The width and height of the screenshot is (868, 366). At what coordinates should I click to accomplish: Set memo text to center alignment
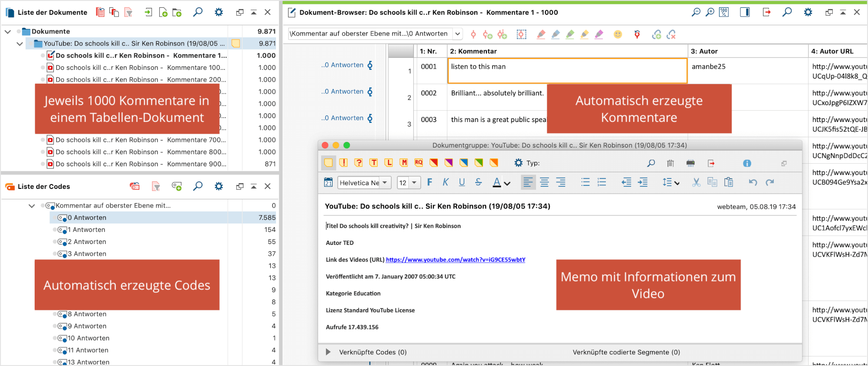[544, 182]
